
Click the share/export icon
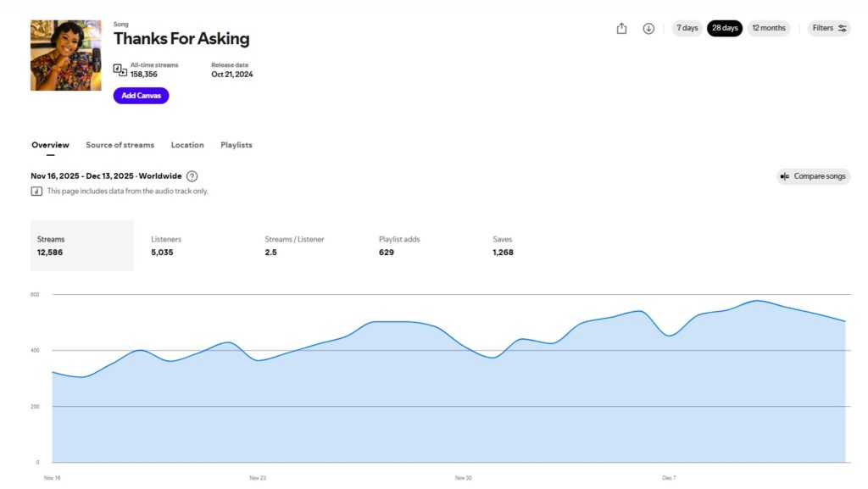[621, 28]
